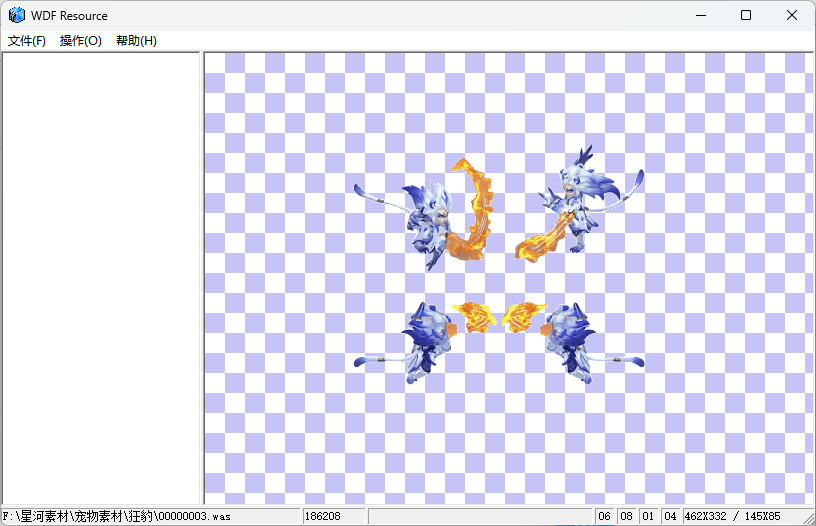The image size is (816, 526).
Task: Minimize the WDF Resource window
Action: click(701, 15)
